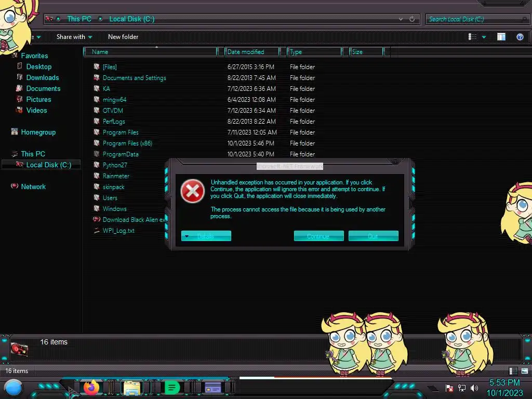The width and height of the screenshot is (532, 399).
Task: Click the location icon in address bar
Action: 49,19
